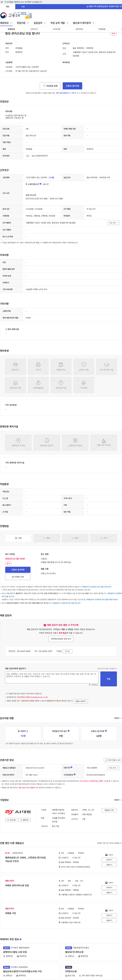Click the 서류 selection method tile

18,538
